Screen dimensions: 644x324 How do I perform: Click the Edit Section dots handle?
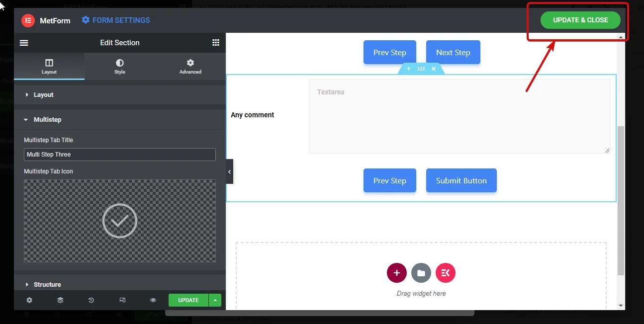point(421,69)
